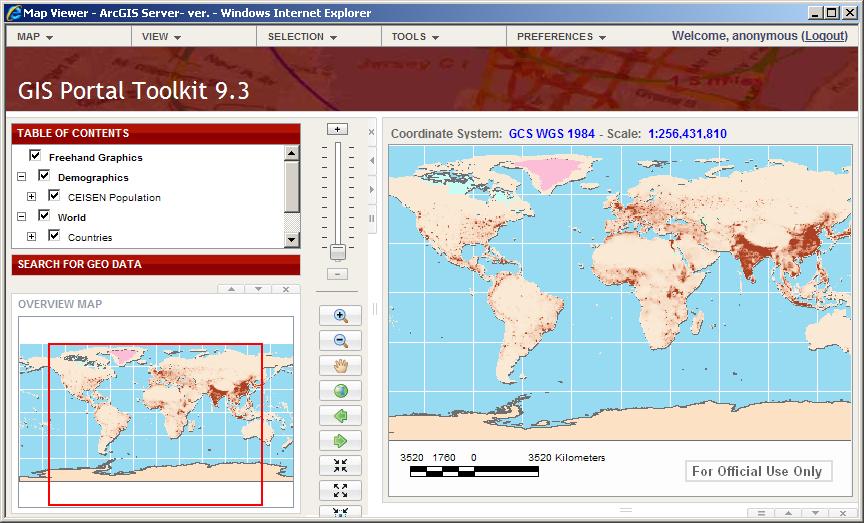Click the zoom level slider handle
Image resolution: width=864 pixels, height=523 pixels.
click(338, 252)
